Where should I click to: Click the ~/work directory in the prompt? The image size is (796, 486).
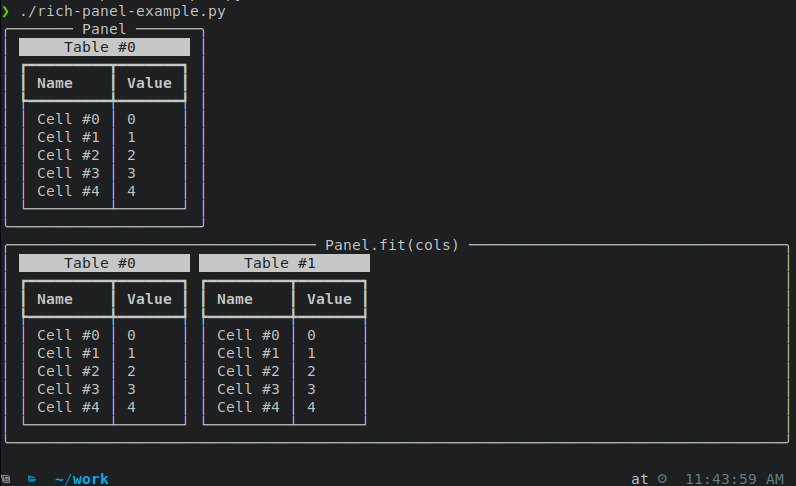[x=82, y=479]
